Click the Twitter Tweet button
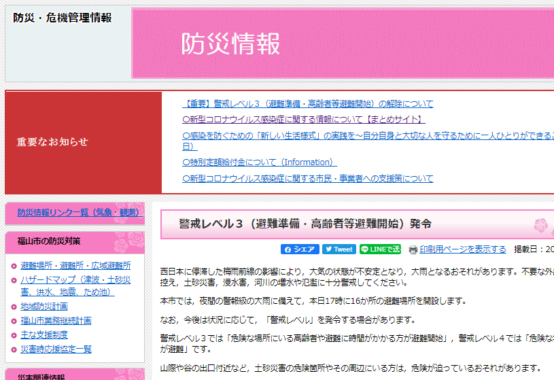 point(339,249)
